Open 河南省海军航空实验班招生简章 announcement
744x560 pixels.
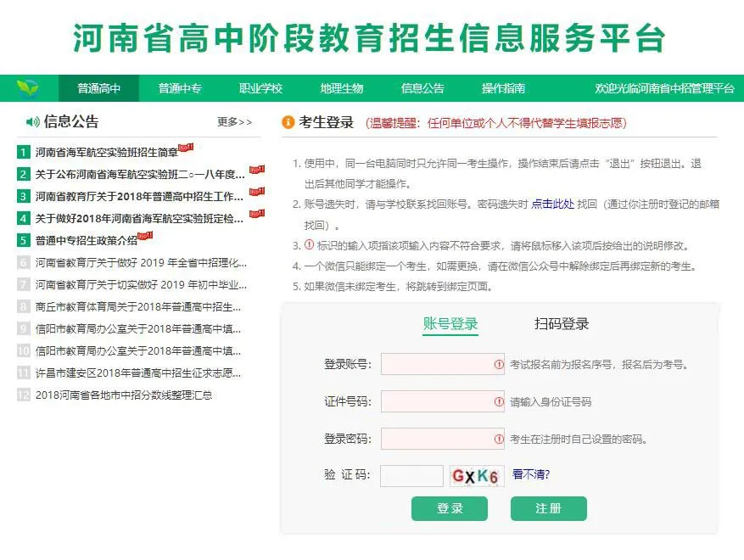pos(107,153)
